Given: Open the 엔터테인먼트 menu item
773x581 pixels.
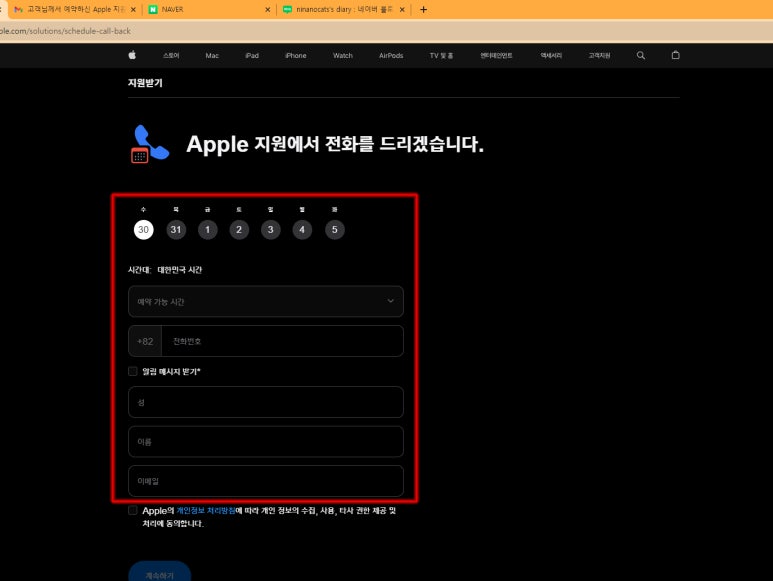Looking at the screenshot, I should 496,56.
